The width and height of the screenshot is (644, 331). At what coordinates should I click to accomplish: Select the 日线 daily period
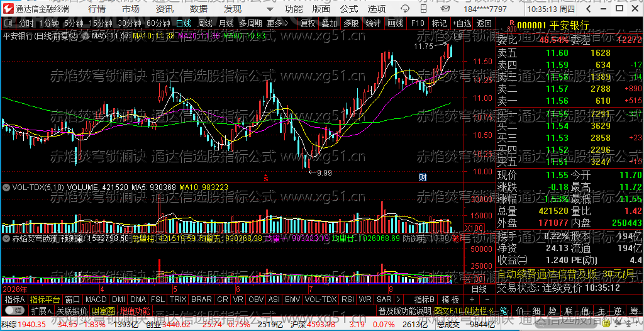point(183,23)
